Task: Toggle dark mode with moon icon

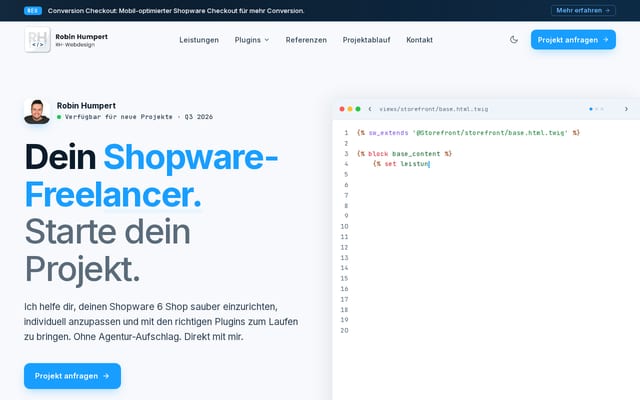Action: point(514,40)
